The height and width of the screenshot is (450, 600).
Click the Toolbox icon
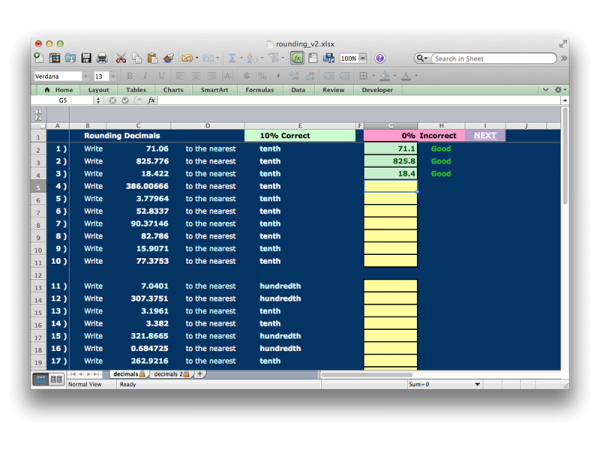[x=313, y=58]
